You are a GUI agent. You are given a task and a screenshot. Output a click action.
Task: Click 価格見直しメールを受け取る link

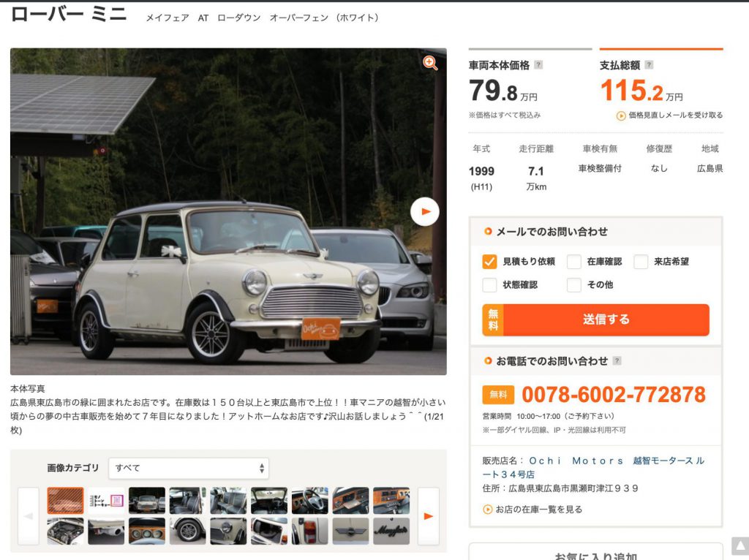point(670,115)
